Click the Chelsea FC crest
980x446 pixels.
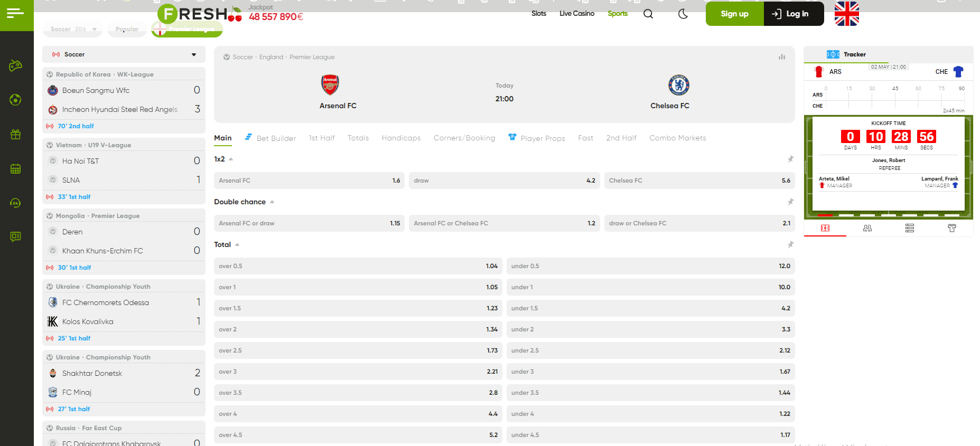(x=679, y=84)
